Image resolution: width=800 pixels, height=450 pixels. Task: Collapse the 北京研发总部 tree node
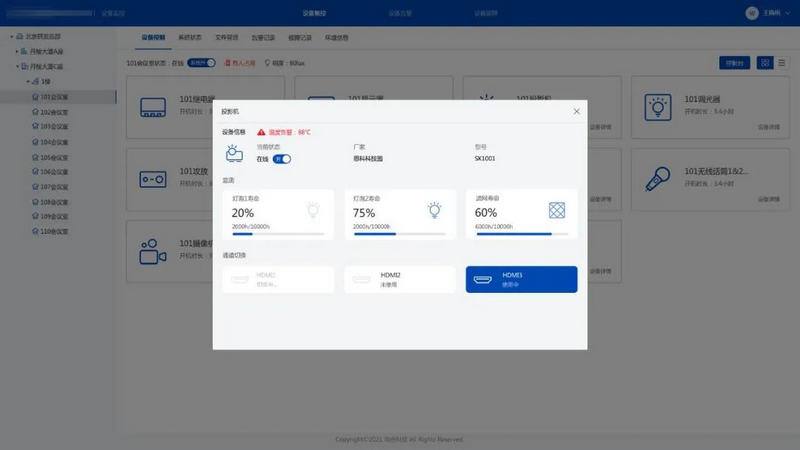[x=12, y=37]
